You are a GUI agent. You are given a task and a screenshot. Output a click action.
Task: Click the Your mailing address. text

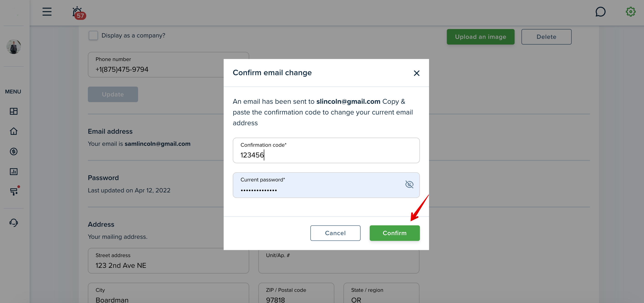(x=118, y=237)
